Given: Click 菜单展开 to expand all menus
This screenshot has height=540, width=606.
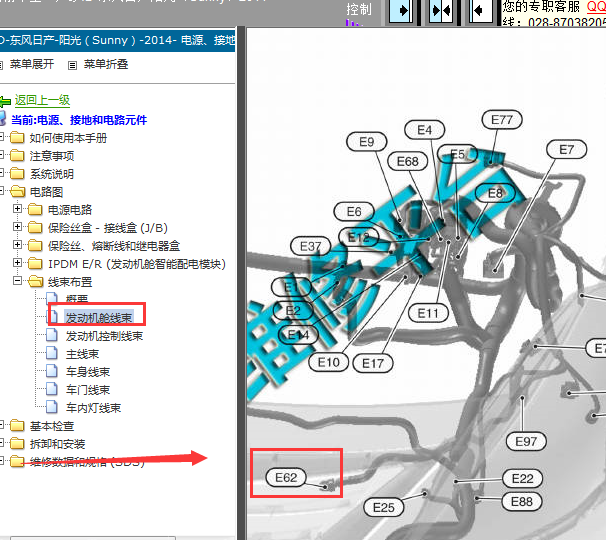Looking at the screenshot, I should (x=32, y=64).
